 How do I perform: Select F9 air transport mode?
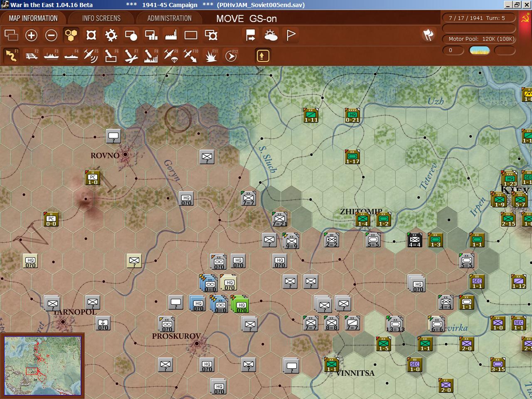[171, 56]
